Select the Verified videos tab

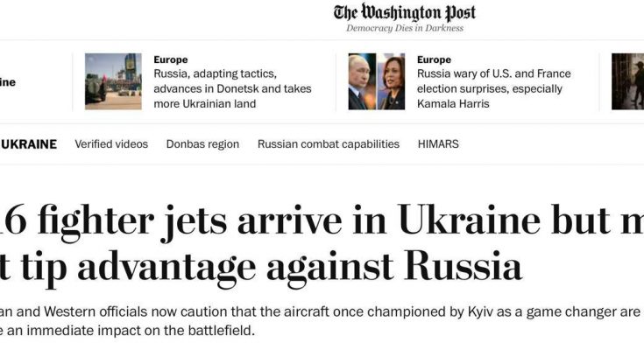[x=111, y=144]
